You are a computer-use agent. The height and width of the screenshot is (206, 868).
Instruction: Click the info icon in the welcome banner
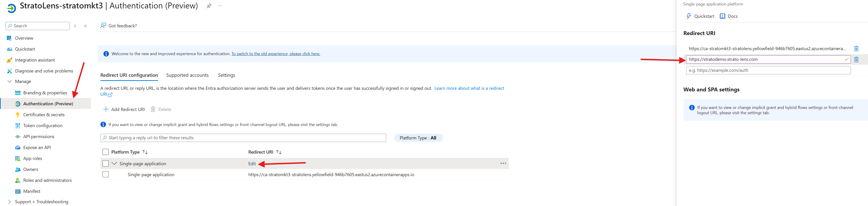click(106, 54)
